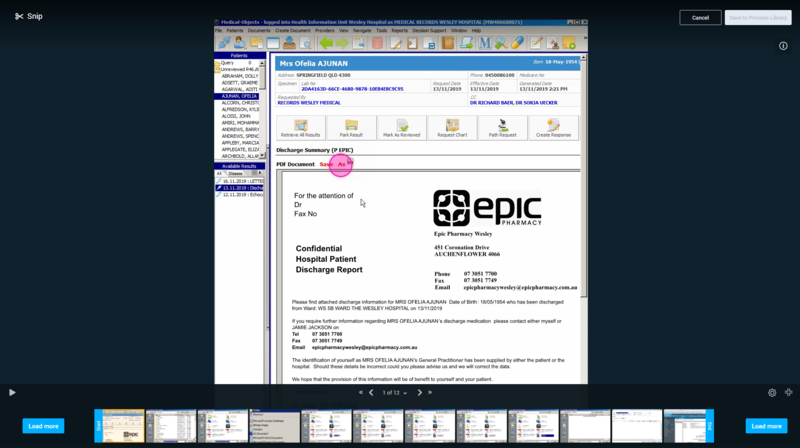800x448 pixels.
Task: Click the Cancel button
Action: 700,17
